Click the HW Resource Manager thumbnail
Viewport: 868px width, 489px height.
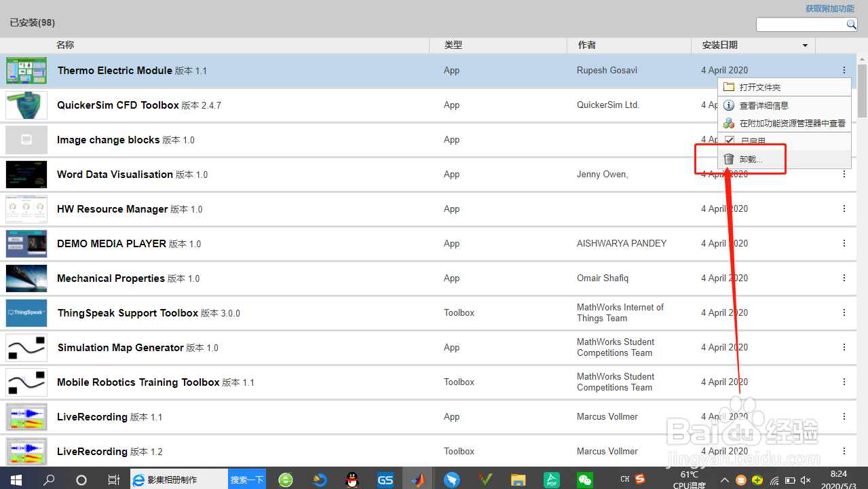click(26, 209)
